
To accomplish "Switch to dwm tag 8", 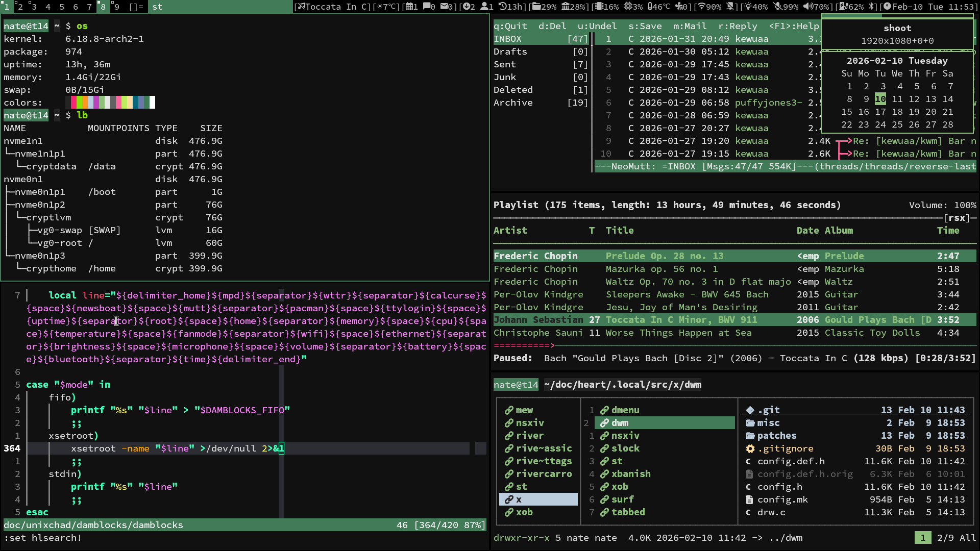I will (103, 7).
